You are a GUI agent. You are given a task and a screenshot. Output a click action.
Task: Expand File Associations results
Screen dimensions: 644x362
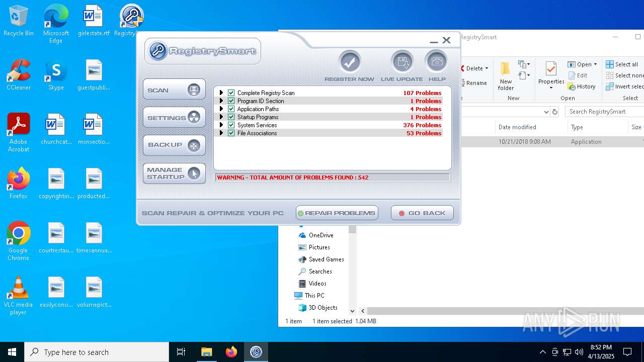[x=221, y=133]
